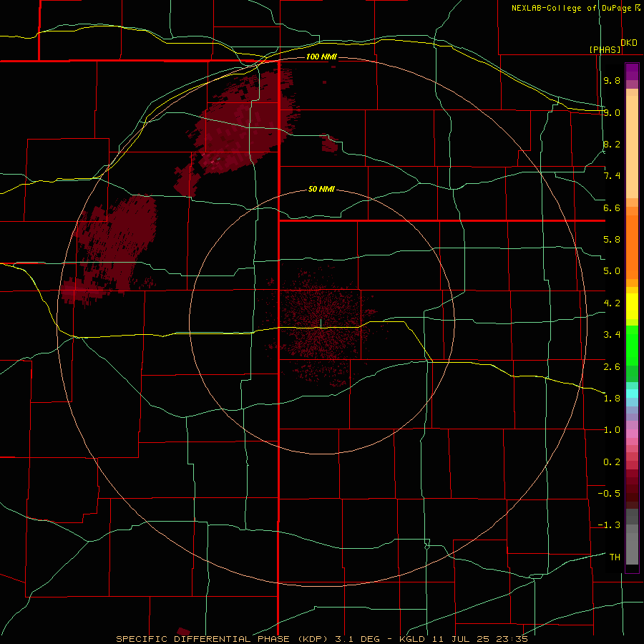Viewport: 644px width, 644px height.
Task: Select the -1.3 scale value
Action: (609, 525)
